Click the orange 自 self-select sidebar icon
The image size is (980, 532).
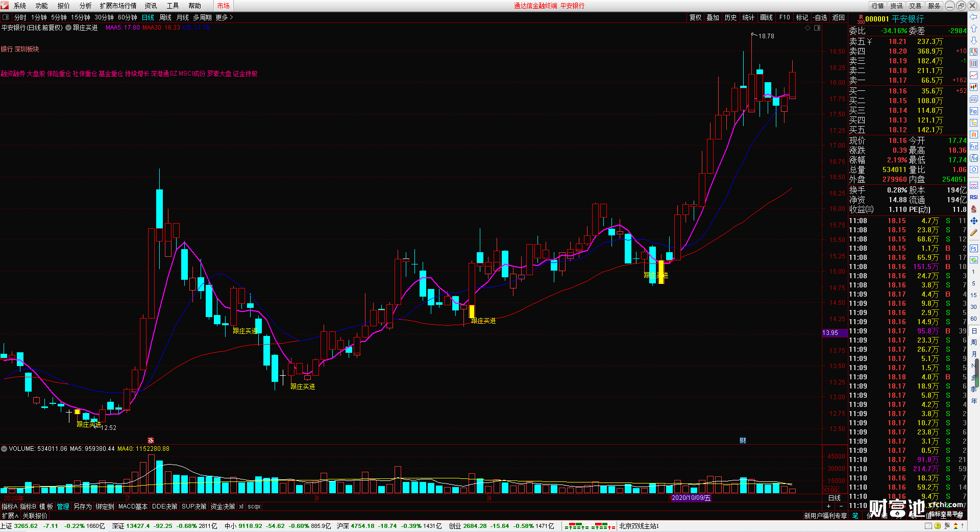974,134
